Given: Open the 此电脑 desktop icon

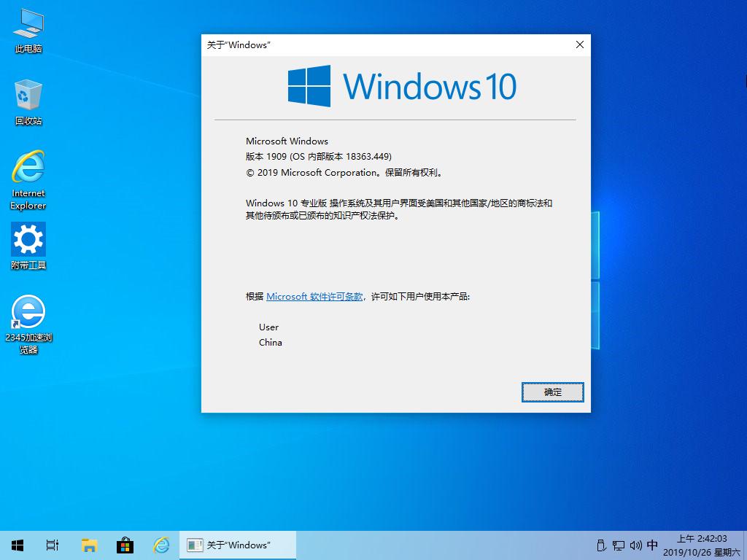Looking at the screenshot, I should pyautogui.click(x=28, y=31).
